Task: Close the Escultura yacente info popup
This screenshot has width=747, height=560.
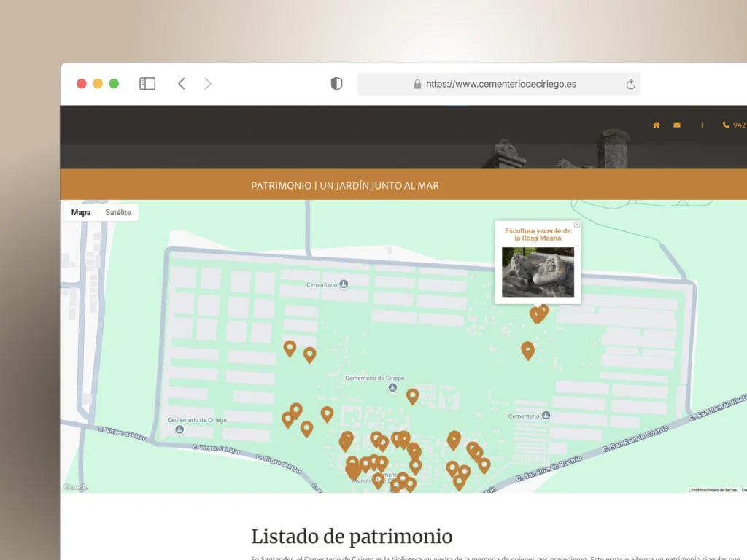Action: pyautogui.click(x=577, y=225)
